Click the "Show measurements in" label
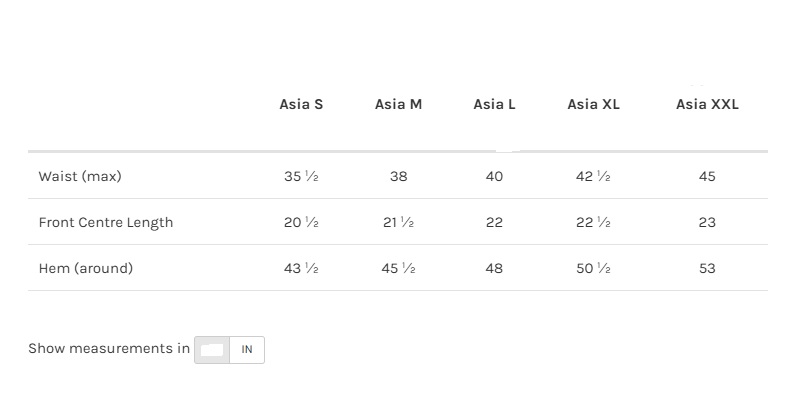790x406 pixels. 109,349
